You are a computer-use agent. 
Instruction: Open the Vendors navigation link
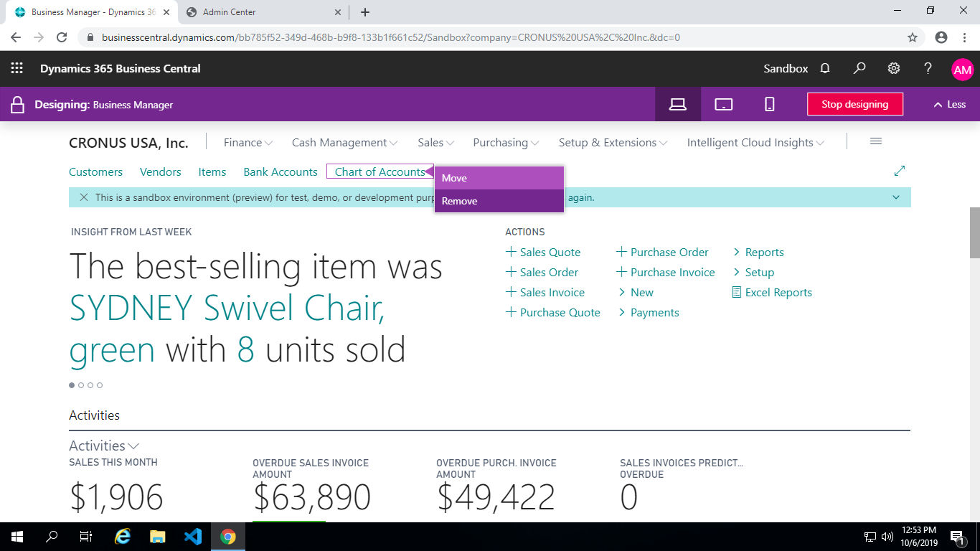(161, 171)
